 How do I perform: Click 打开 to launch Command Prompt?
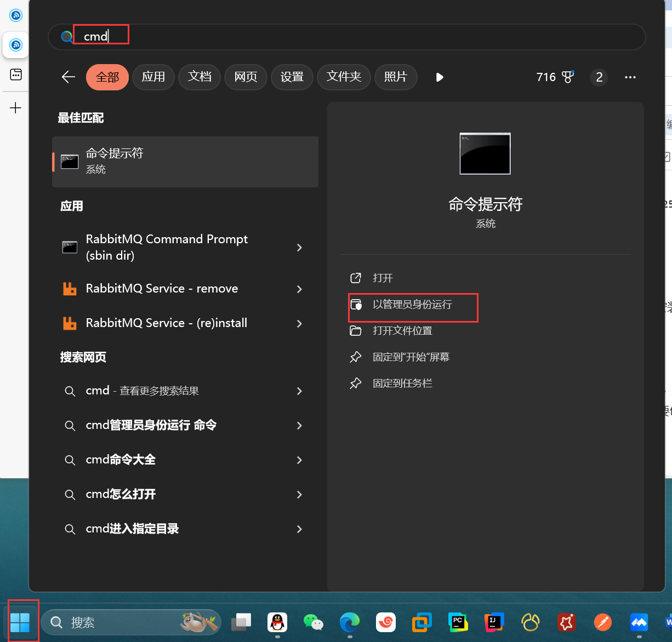click(x=382, y=278)
